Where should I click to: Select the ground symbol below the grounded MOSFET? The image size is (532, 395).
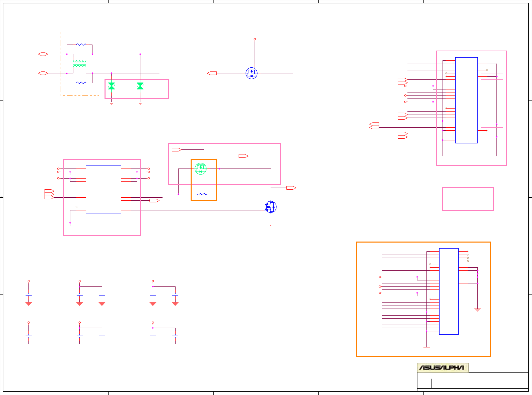coord(271,224)
